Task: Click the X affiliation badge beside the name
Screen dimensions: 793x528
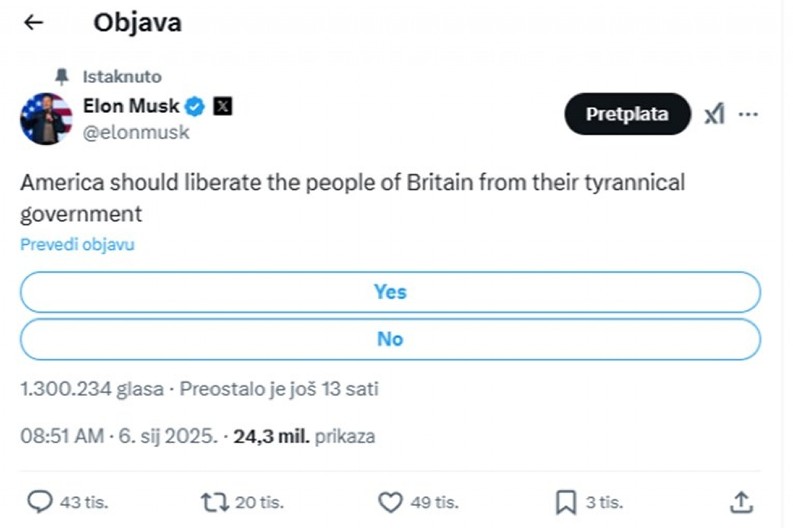Action: [x=222, y=107]
